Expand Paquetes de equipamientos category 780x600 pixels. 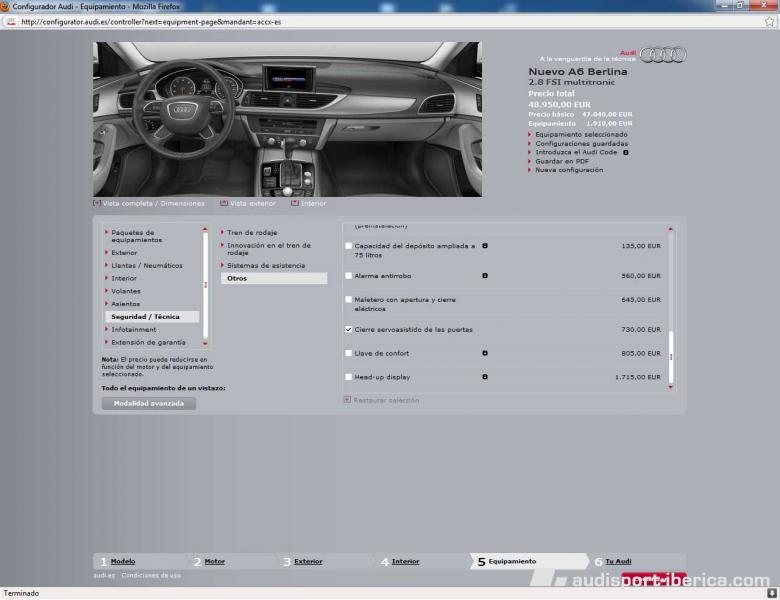click(136, 236)
